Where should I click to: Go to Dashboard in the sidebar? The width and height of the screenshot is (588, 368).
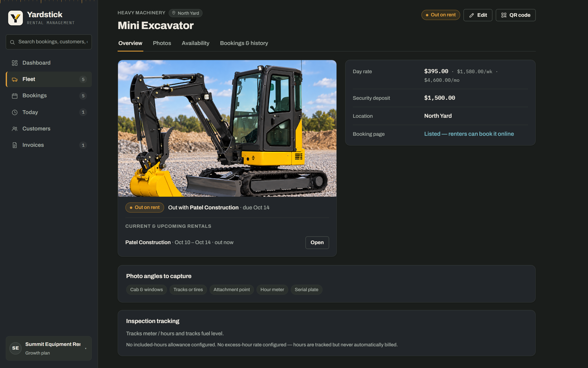click(x=49, y=63)
